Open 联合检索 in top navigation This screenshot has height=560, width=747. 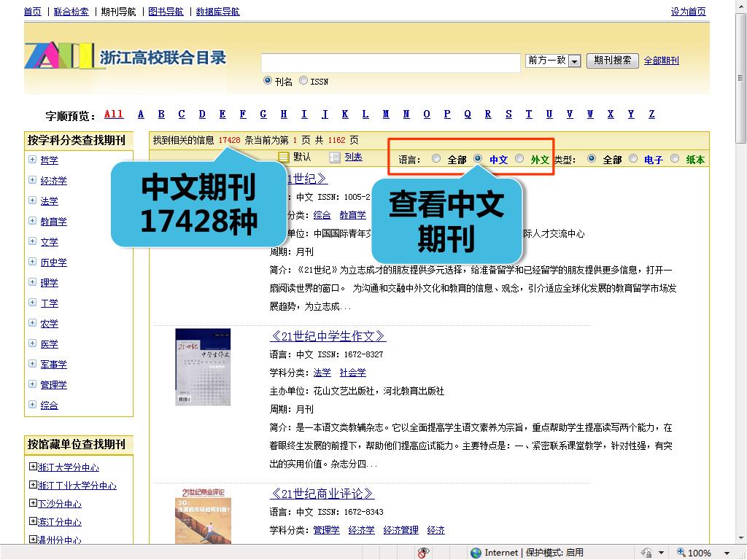pos(71,12)
